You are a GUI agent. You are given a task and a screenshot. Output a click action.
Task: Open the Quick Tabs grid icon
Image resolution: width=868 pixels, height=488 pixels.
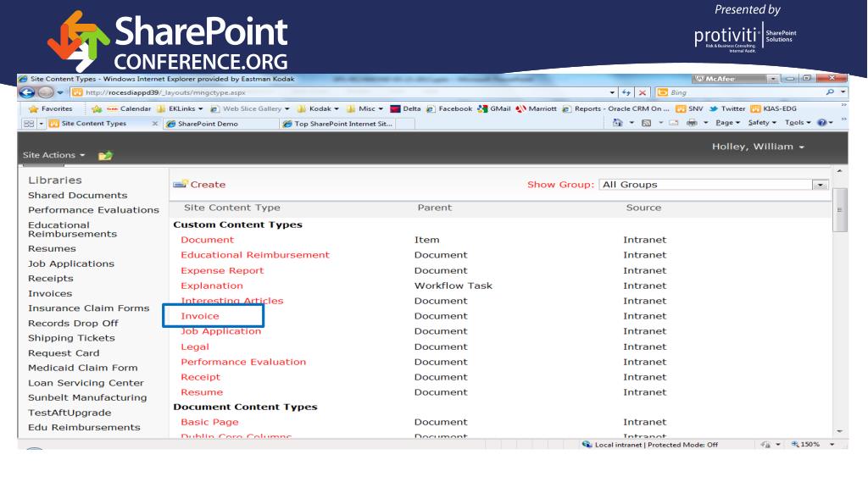(x=29, y=124)
